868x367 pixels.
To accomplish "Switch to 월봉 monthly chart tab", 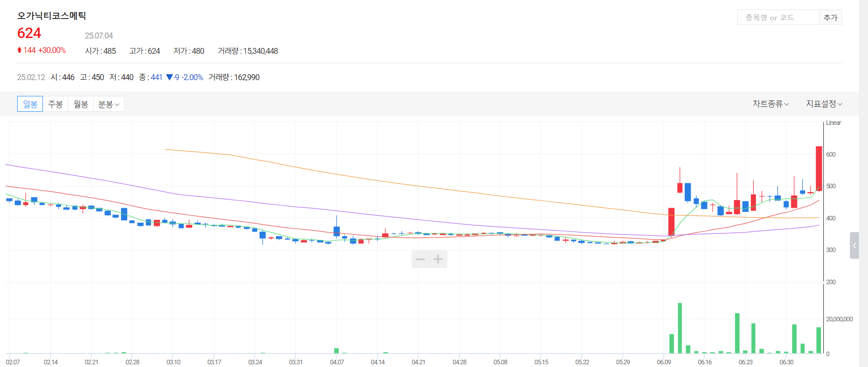I will [81, 104].
